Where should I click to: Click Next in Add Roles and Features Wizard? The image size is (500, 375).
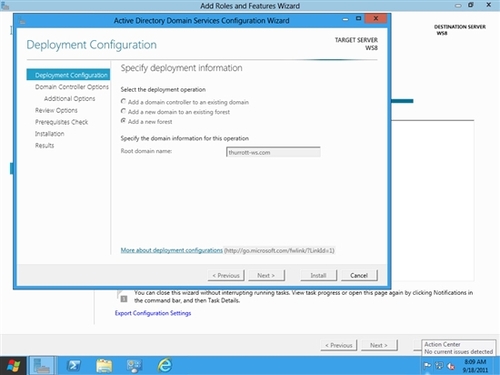pos(379,345)
